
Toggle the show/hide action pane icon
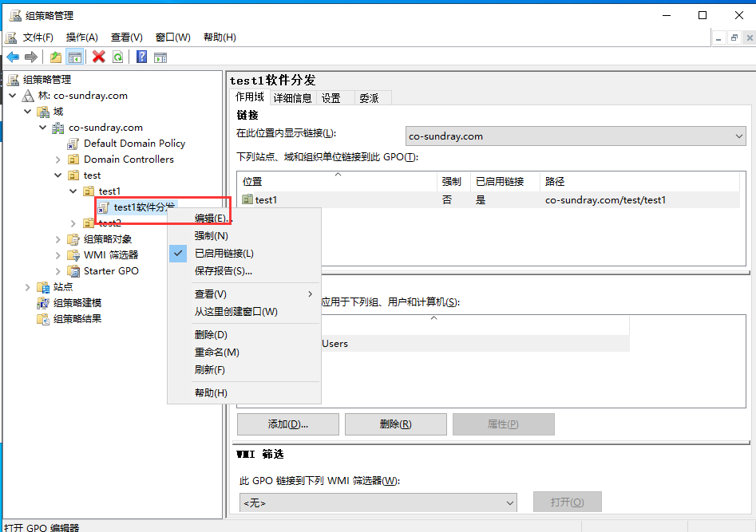click(160, 57)
